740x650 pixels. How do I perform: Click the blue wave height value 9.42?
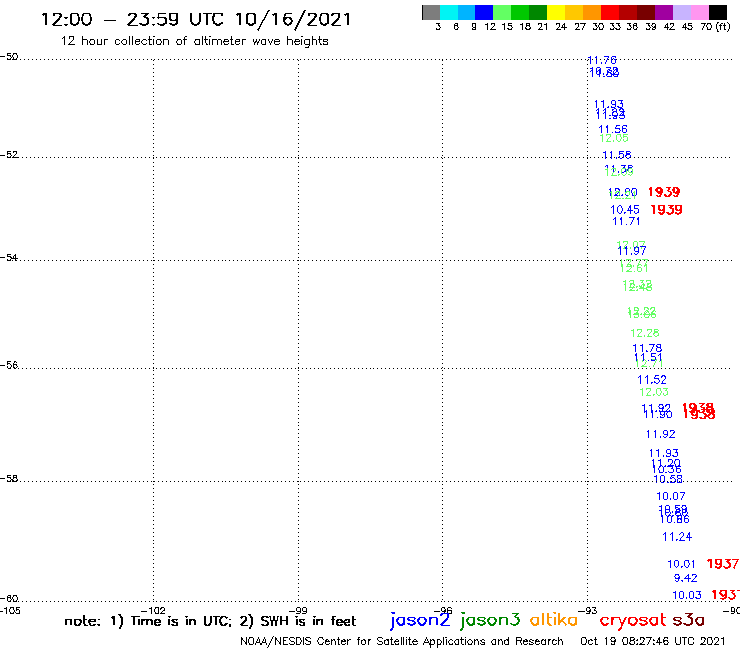(685, 578)
